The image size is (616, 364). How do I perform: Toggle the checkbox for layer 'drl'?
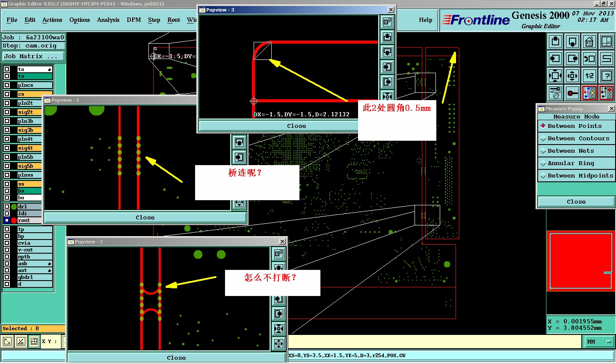click(7, 207)
